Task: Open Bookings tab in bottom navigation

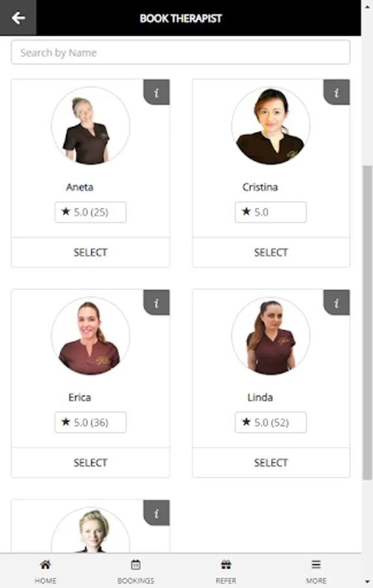Action: pyautogui.click(x=136, y=571)
